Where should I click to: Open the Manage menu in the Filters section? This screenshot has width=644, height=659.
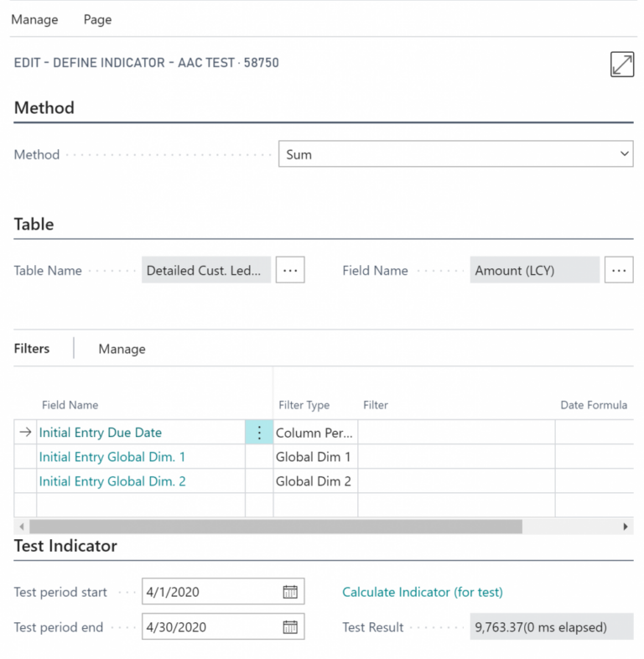coord(122,349)
